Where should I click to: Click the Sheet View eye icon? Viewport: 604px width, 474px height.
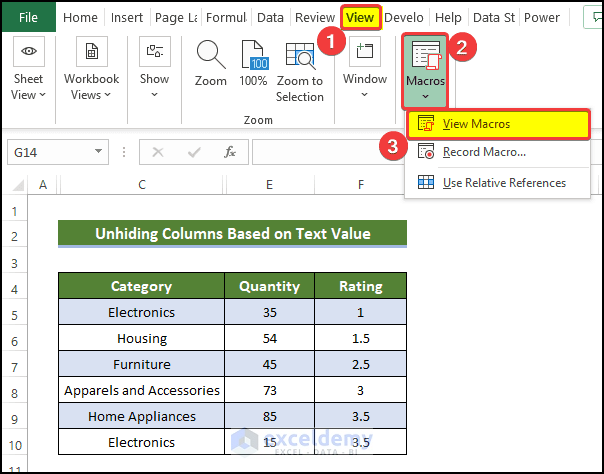pos(28,52)
